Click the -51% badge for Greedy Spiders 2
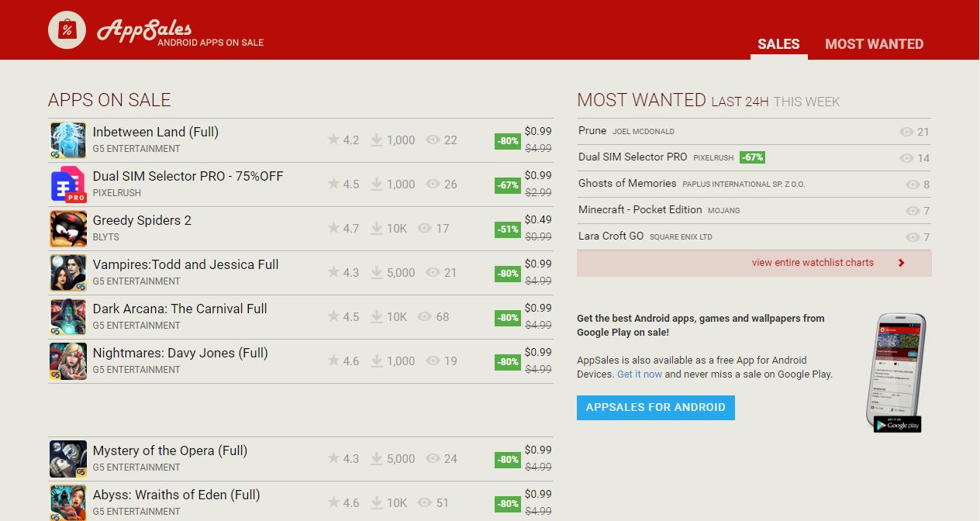Screen dimensions: 980x521 tap(508, 229)
